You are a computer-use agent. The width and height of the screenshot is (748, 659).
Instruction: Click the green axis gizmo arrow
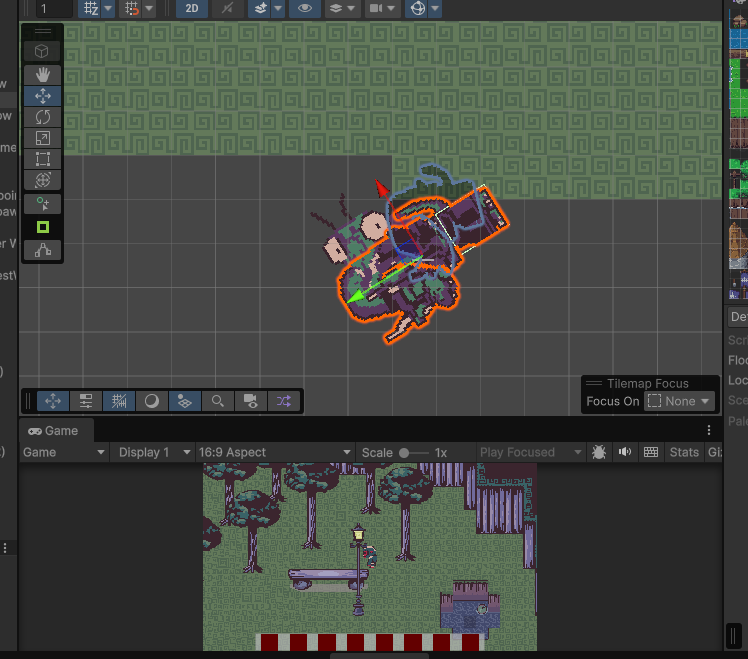coord(356,298)
